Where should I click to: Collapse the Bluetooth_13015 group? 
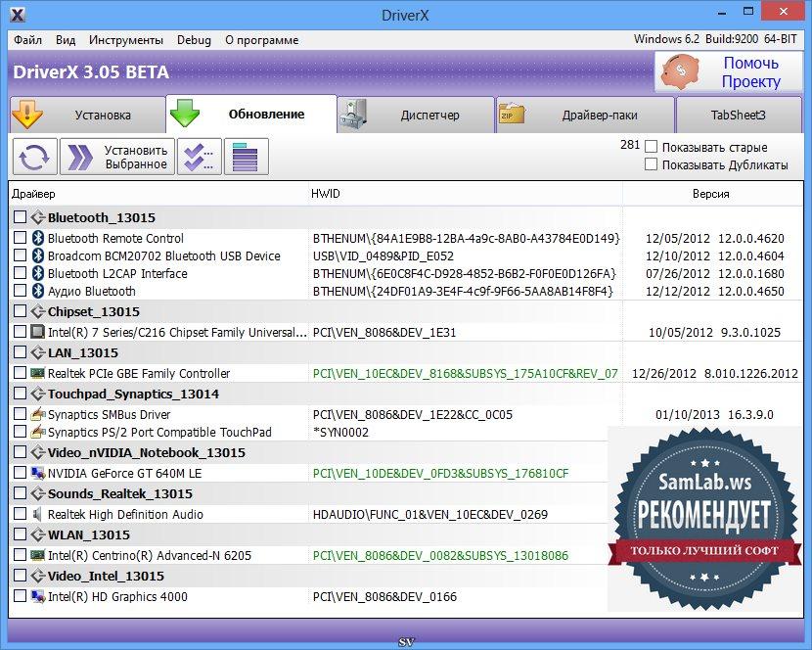[38, 218]
